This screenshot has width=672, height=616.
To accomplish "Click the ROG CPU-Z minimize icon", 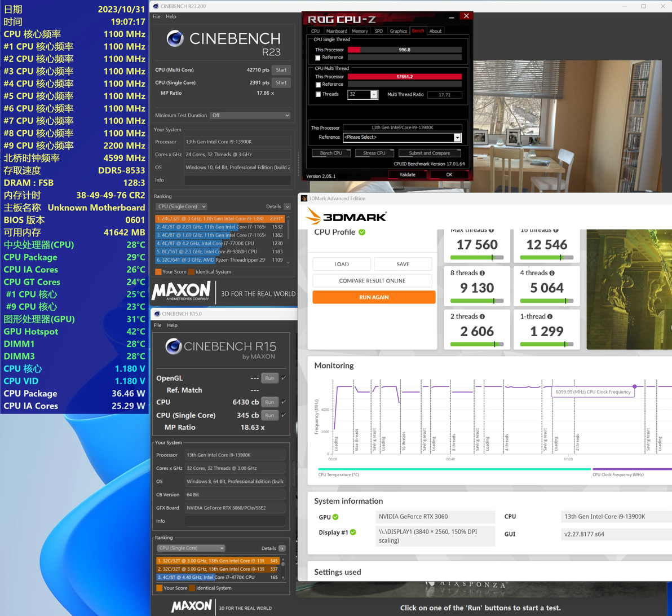I will (x=451, y=17).
